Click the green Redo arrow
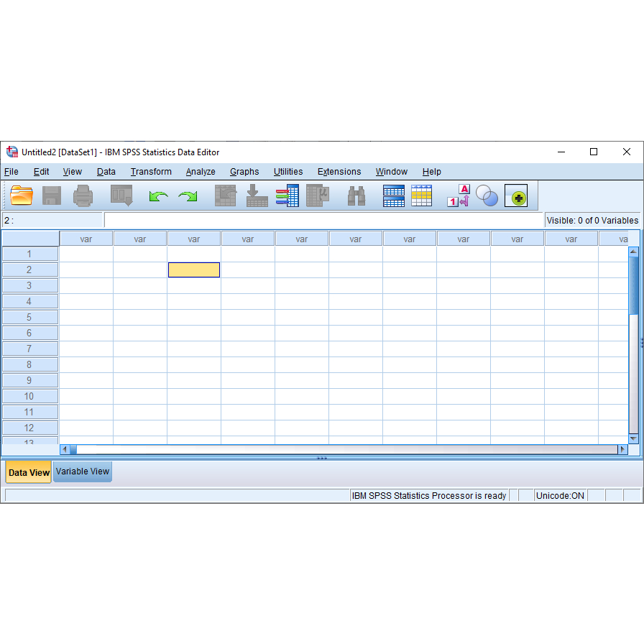The height and width of the screenshot is (644, 644). coord(188,196)
